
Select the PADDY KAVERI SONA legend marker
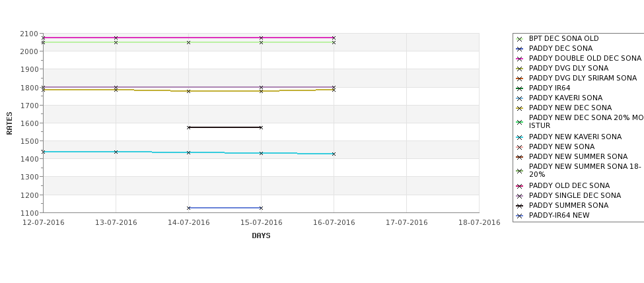[x=520, y=98]
